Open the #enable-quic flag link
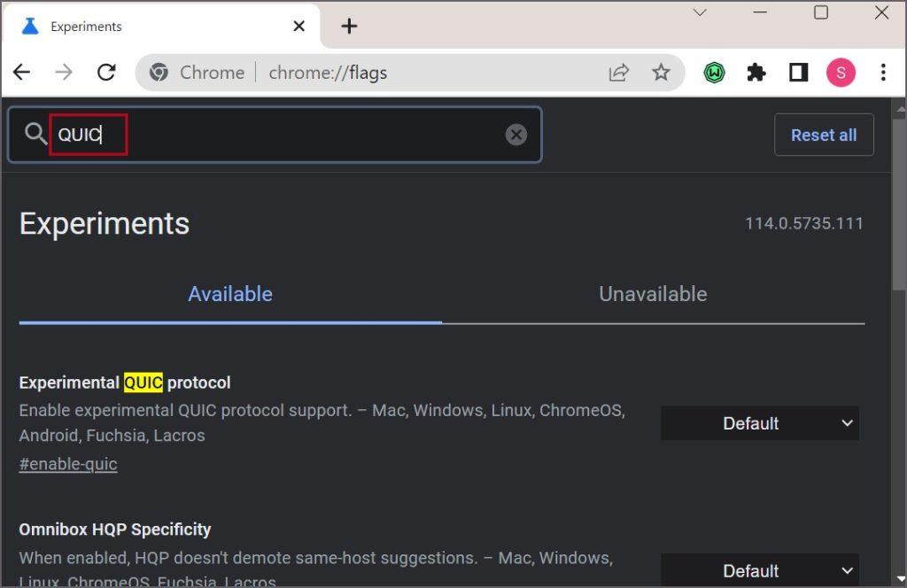The image size is (907, 588). (68, 464)
